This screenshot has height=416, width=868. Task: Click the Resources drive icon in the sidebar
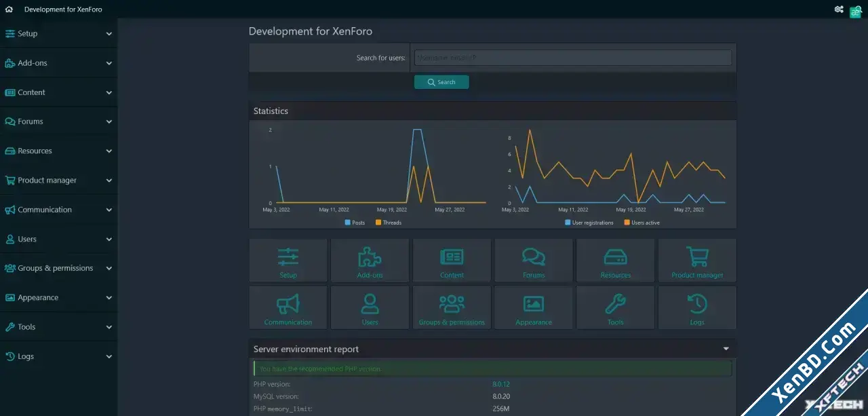click(x=10, y=151)
